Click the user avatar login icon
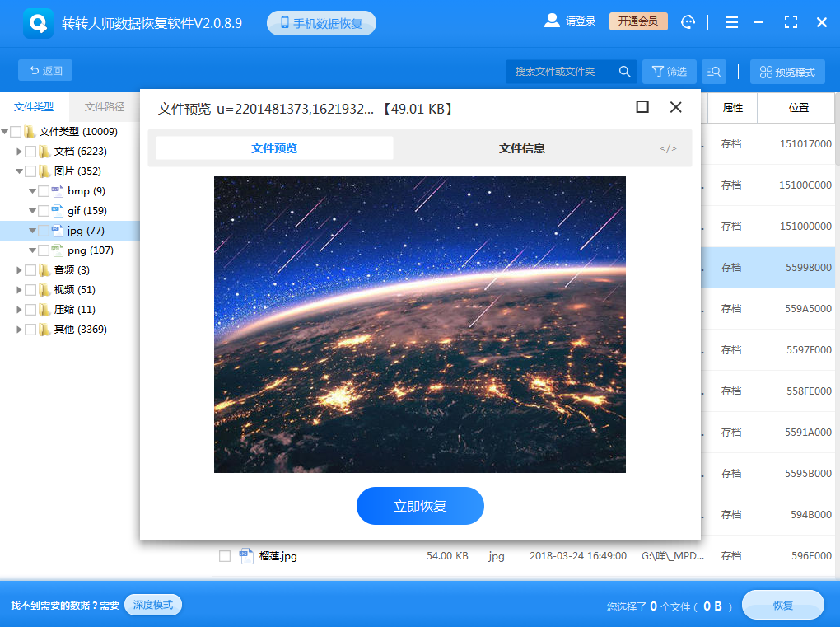 point(552,21)
